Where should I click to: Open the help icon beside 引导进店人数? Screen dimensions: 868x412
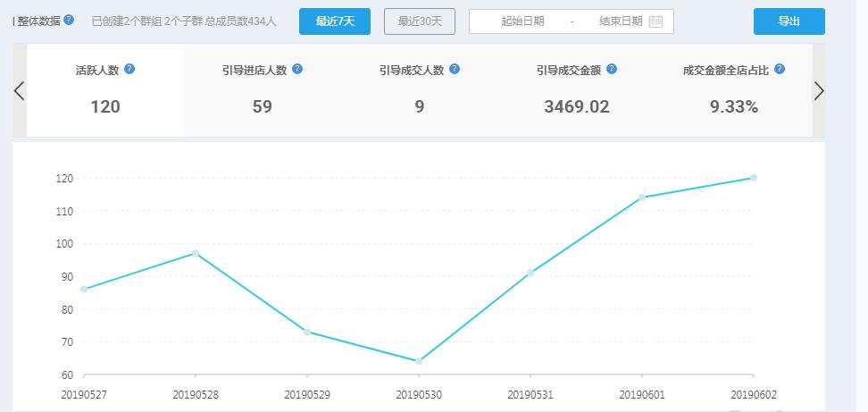click(297, 69)
